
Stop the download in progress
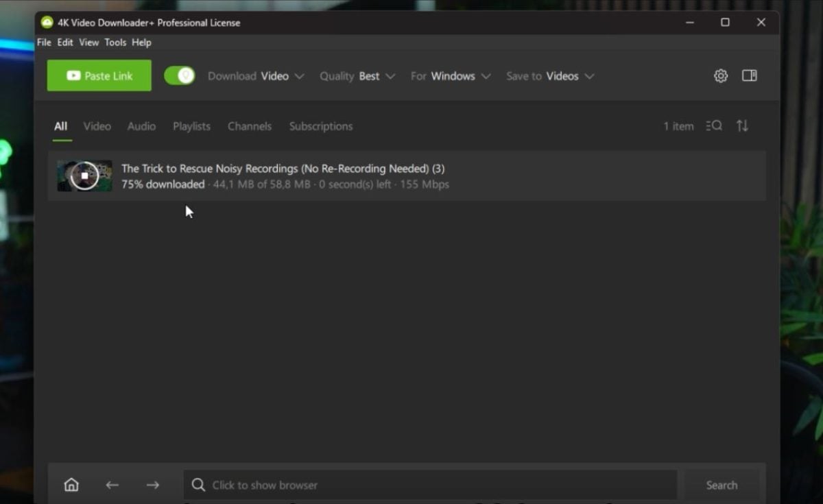pos(84,176)
